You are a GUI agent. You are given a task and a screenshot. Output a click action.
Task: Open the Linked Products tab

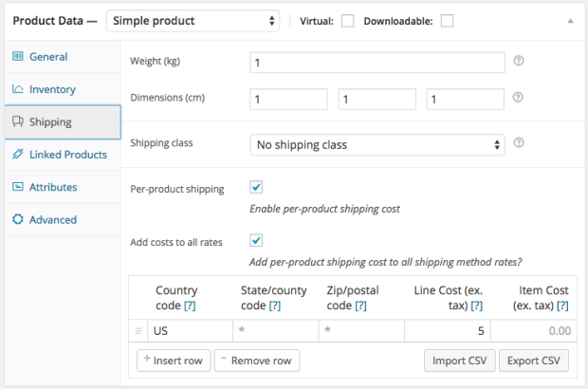click(67, 154)
